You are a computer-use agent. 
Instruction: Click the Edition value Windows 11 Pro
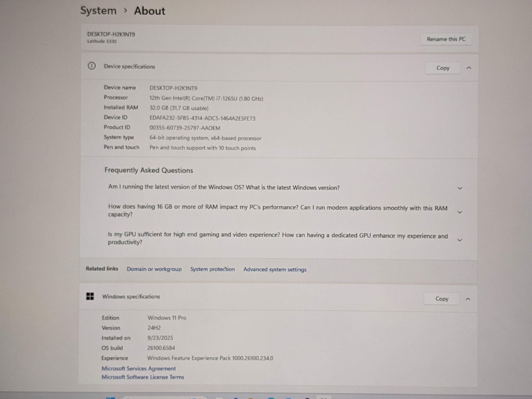(167, 318)
